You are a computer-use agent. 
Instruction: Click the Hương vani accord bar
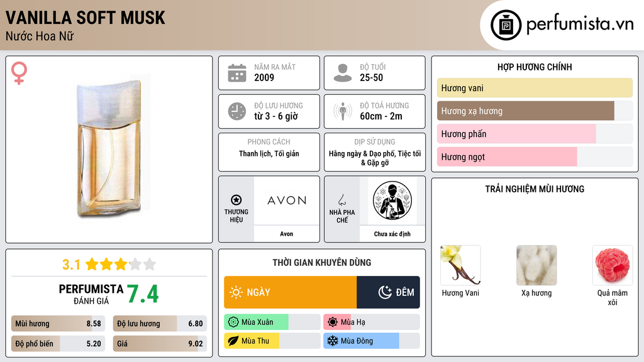[535, 88]
